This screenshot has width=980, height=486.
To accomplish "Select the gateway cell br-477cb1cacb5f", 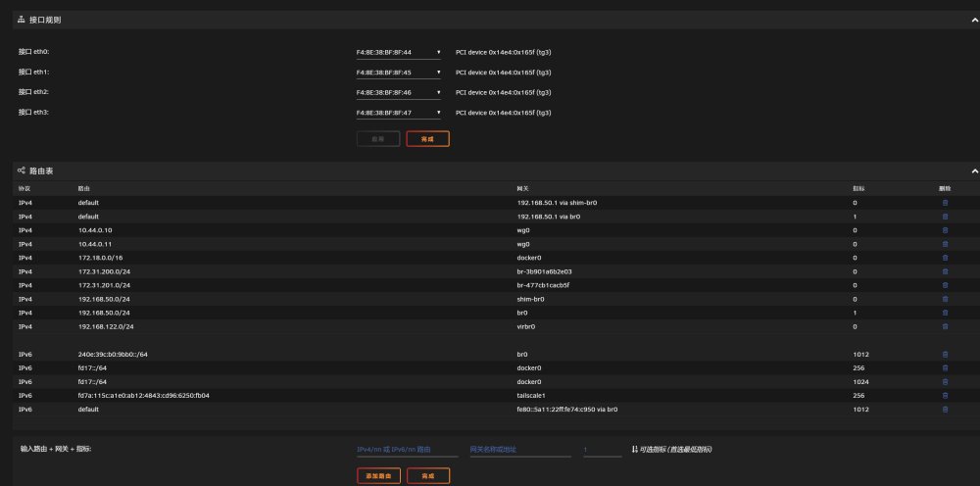I will (543, 285).
